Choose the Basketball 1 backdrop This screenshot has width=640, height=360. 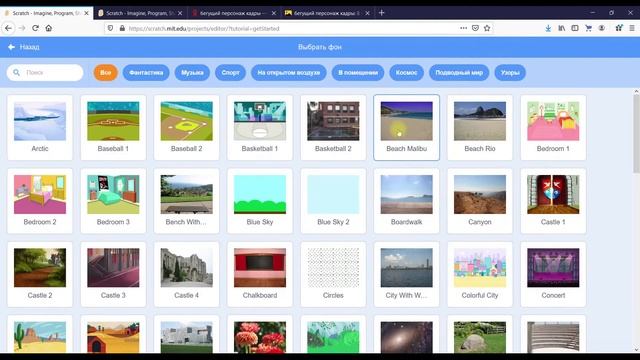(260, 127)
